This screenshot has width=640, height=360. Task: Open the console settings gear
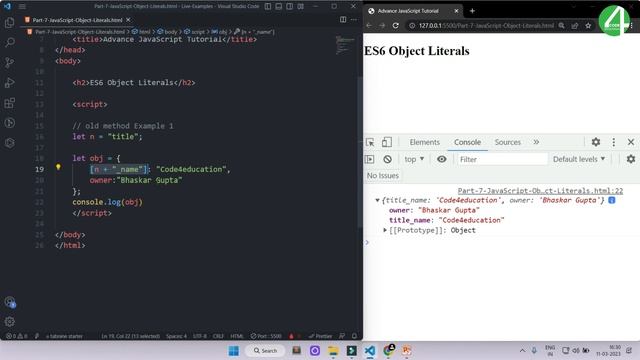click(x=631, y=159)
